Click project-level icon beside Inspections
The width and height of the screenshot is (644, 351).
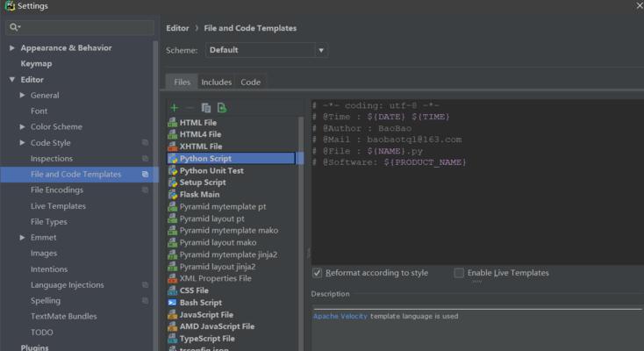click(145, 158)
